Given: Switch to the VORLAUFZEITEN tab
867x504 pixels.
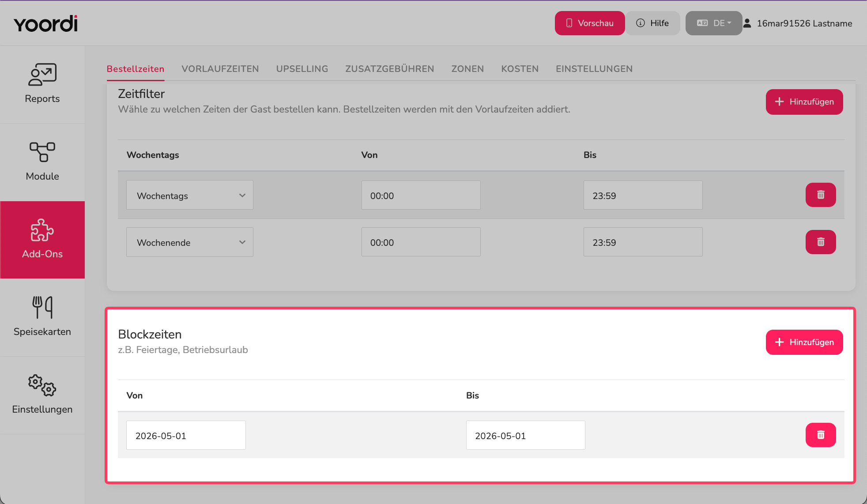Looking at the screenshot, I should click(x=220, y=69).
